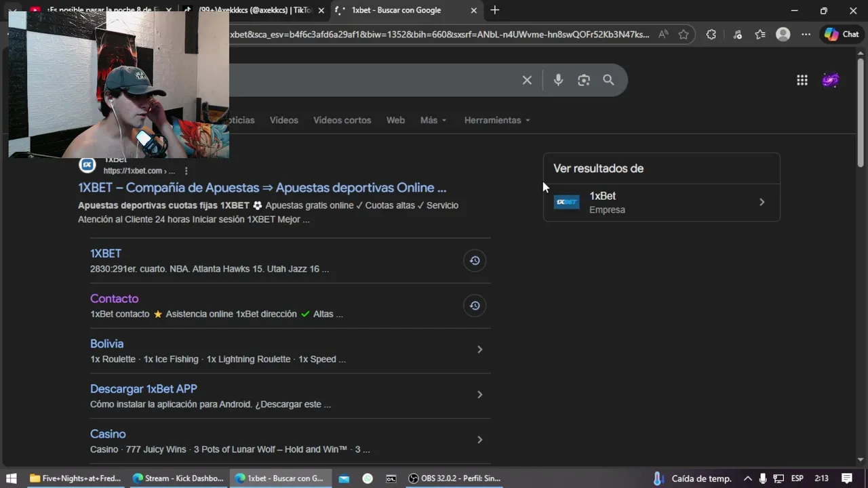The height and width of the screenshot is (488, 868).
Task: Open Edge settings and more menu
Action: 806,35
